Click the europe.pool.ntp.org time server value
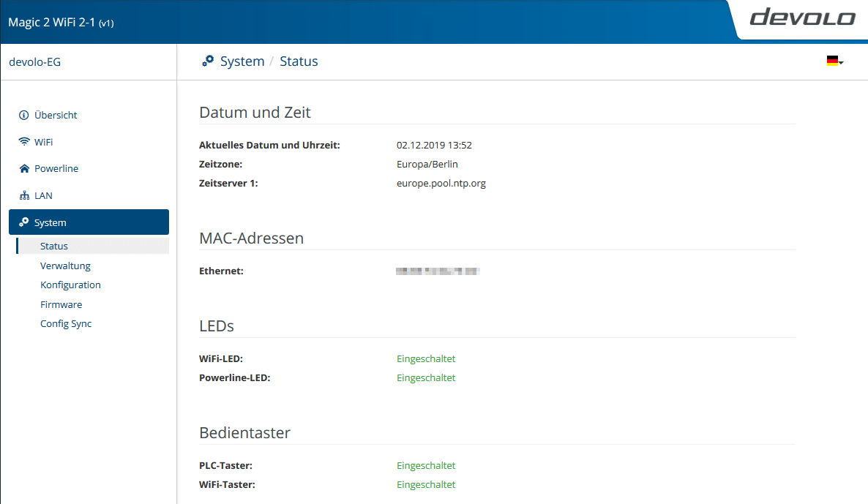This screenshot has width=868, height=504. coord(441,184)
